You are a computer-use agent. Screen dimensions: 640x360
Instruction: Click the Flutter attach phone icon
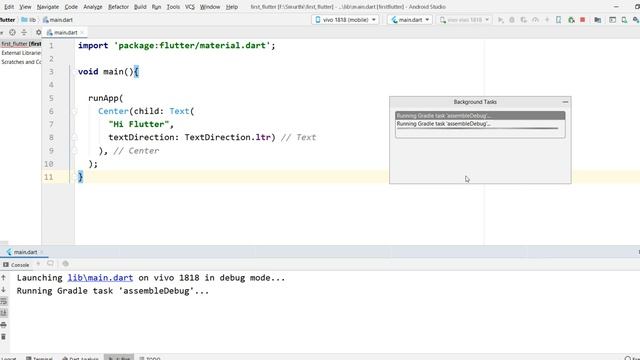click(558, 20)
